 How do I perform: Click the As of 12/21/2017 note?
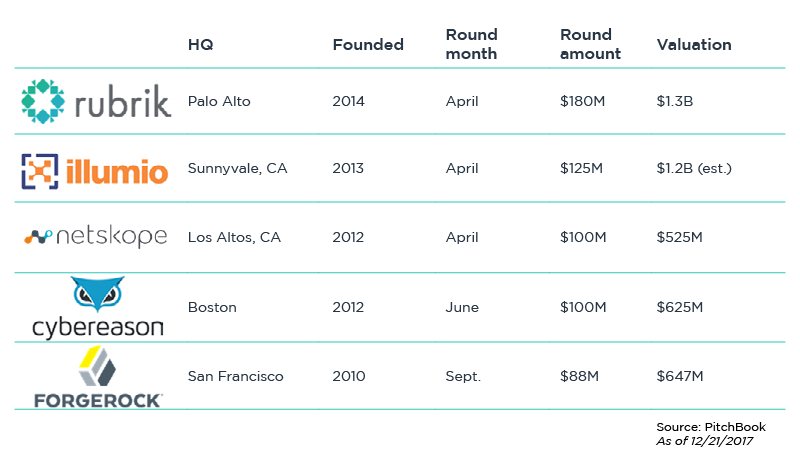[x=705, y=441]
